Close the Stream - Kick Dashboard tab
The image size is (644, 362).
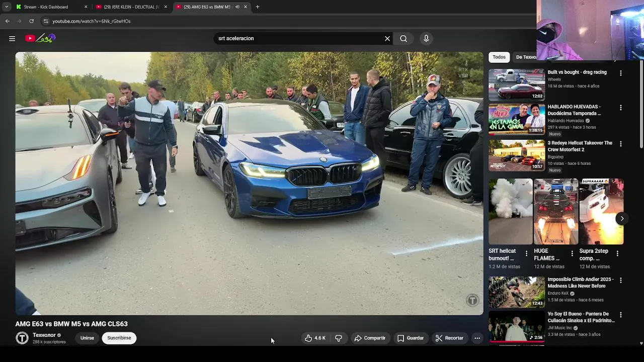pyautogui.click(x=86, y=7)
